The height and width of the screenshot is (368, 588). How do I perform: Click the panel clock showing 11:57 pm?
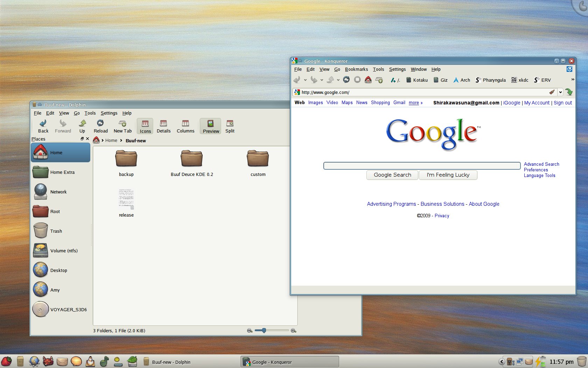561,362
